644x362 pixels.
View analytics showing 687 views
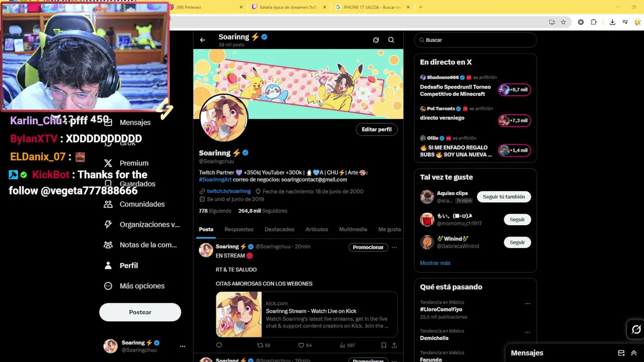tap(347, 345)
